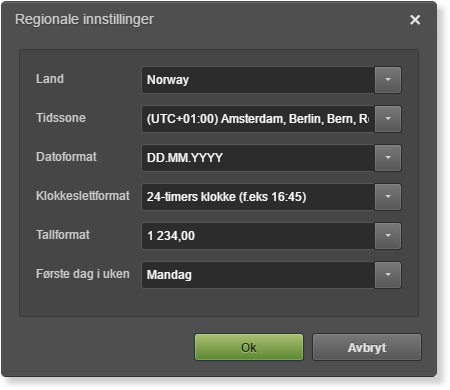
Task: Select the 24-timers klokke field
Action: (258, 197)
